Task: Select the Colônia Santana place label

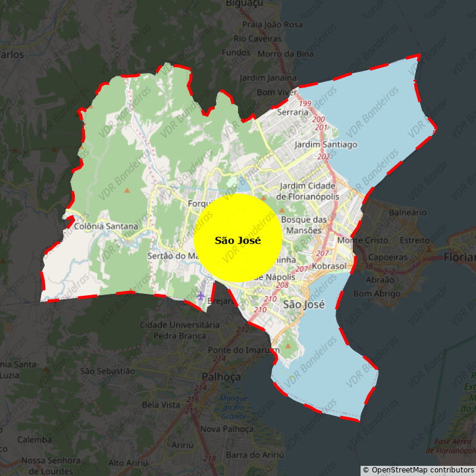Action: pos(108,227)
